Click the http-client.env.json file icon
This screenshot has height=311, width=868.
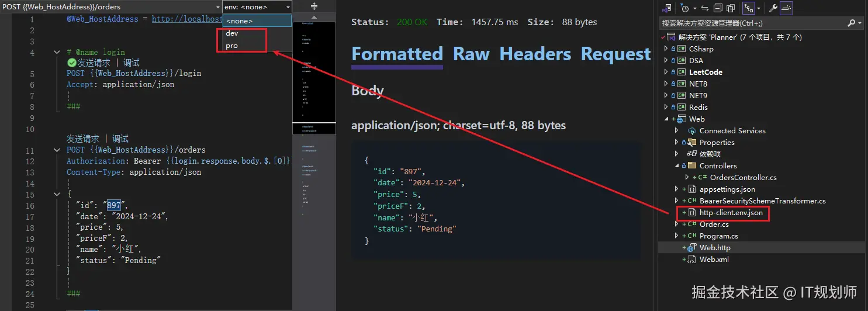click(692, 212)
